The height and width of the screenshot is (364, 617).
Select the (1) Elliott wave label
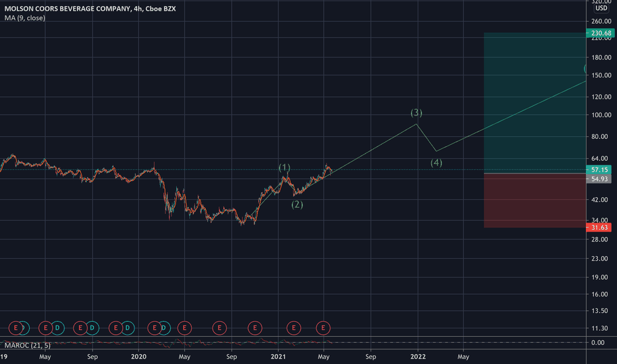click(285, 167)
